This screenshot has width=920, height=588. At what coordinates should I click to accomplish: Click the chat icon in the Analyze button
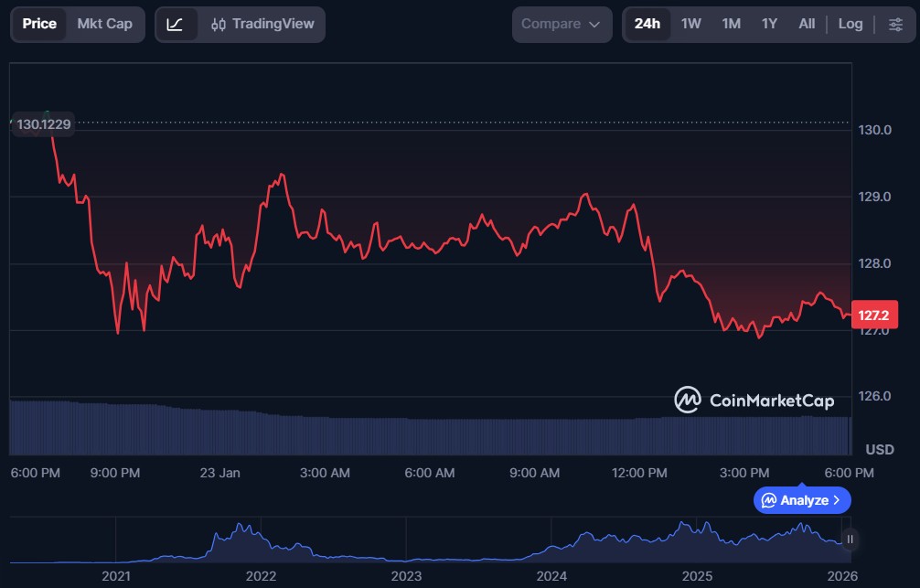[769, 500]
